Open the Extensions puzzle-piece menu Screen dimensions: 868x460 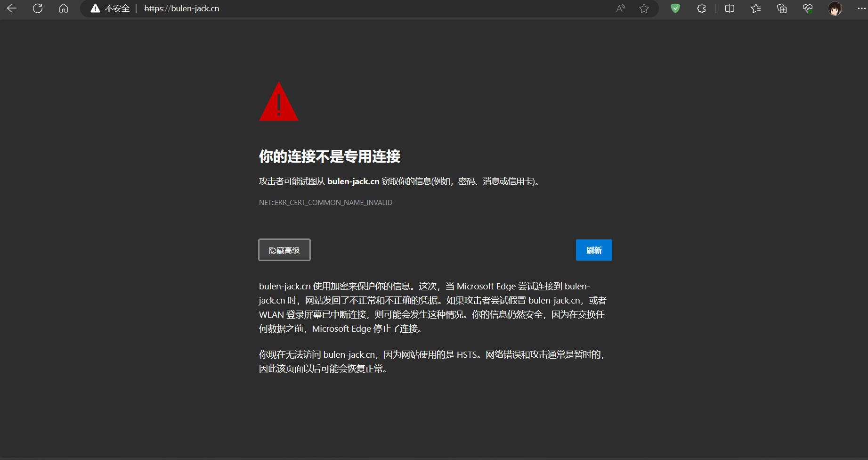[x=701, y=8]
